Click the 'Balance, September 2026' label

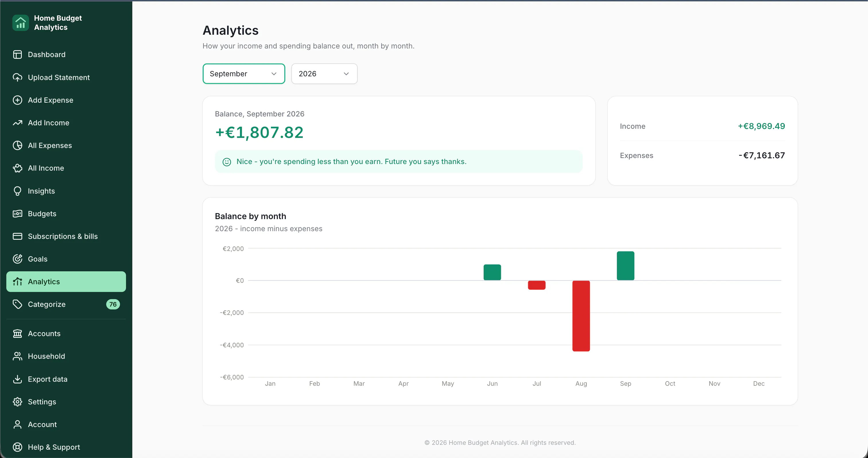[259, 114]
